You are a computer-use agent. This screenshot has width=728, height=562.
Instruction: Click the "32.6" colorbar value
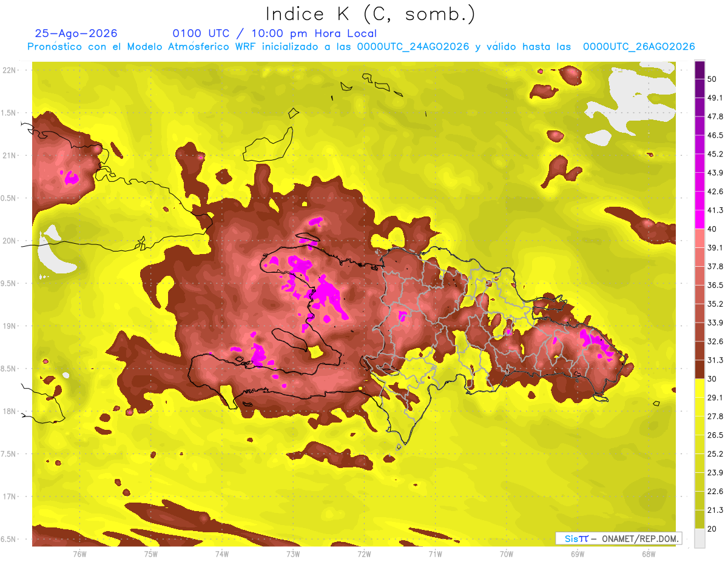[715, 341]
